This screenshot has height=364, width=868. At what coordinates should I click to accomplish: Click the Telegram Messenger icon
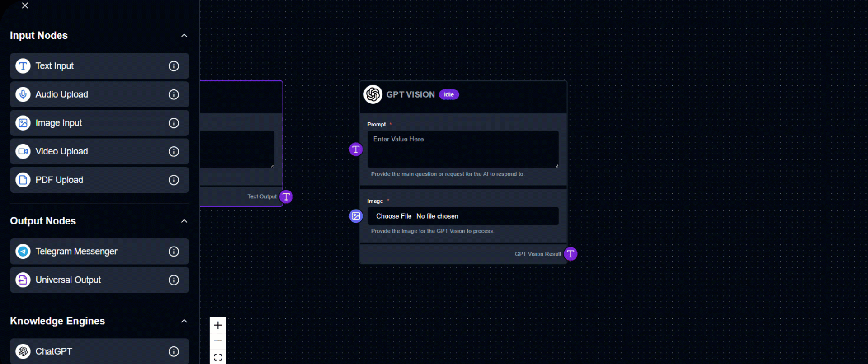tap(23, 251)
